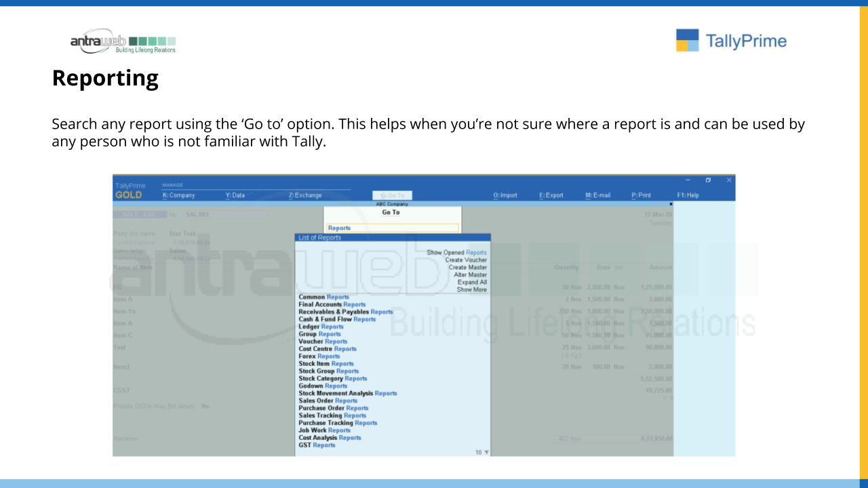
Task: Open Cost Centre Reports
Action: click(x=328, y=349)
